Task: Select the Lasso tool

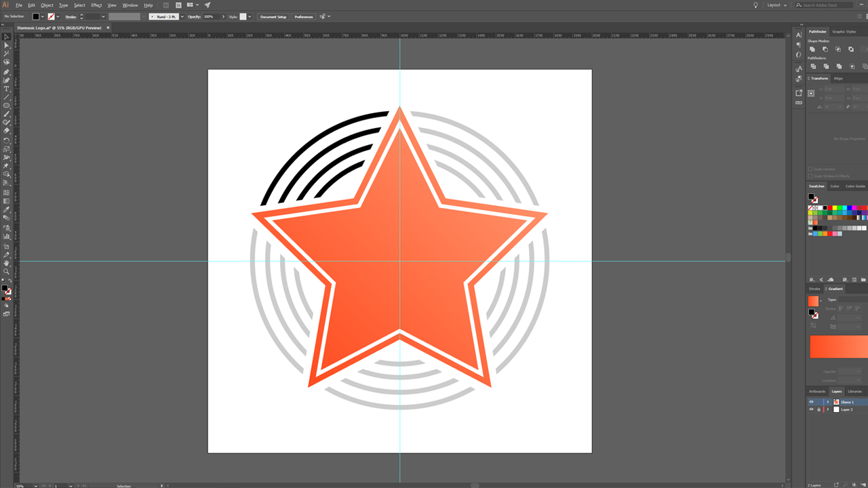Action: pos(6,62)
